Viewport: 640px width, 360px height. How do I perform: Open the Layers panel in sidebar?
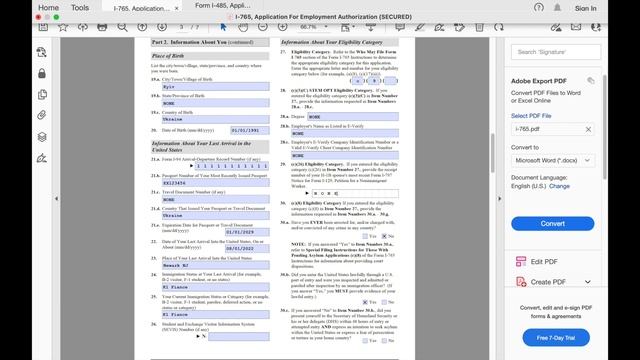pos(42,137)
